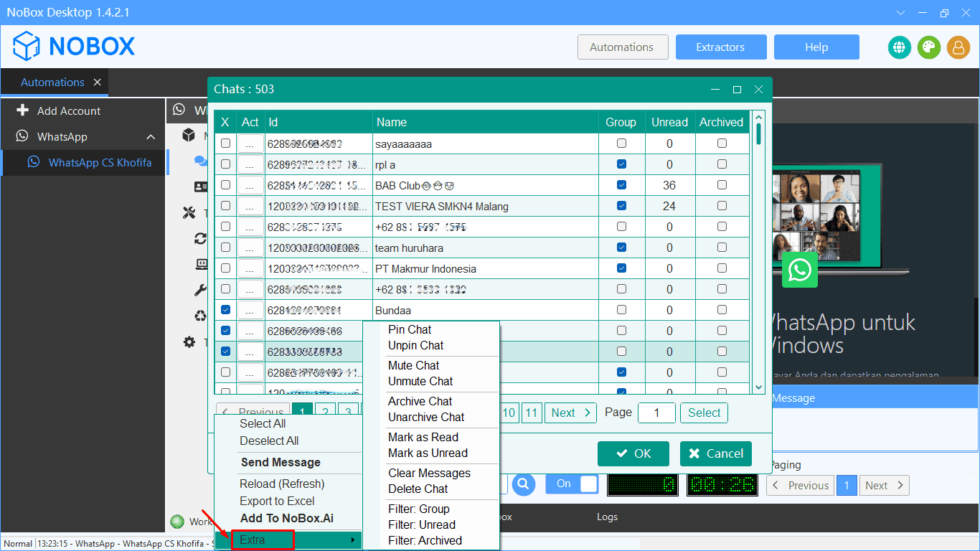Collapse the WhatsApp accounts tree section
Image resolution: width=980 pixels, height=551 pixels.
click(151, 137)
